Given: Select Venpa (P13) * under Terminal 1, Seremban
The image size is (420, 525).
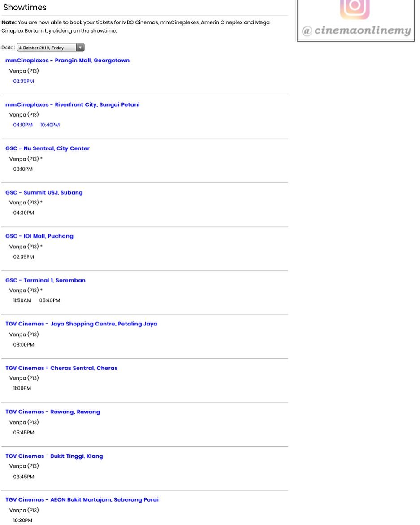Looking at the screenshot, I should click(x=26, y=290).
